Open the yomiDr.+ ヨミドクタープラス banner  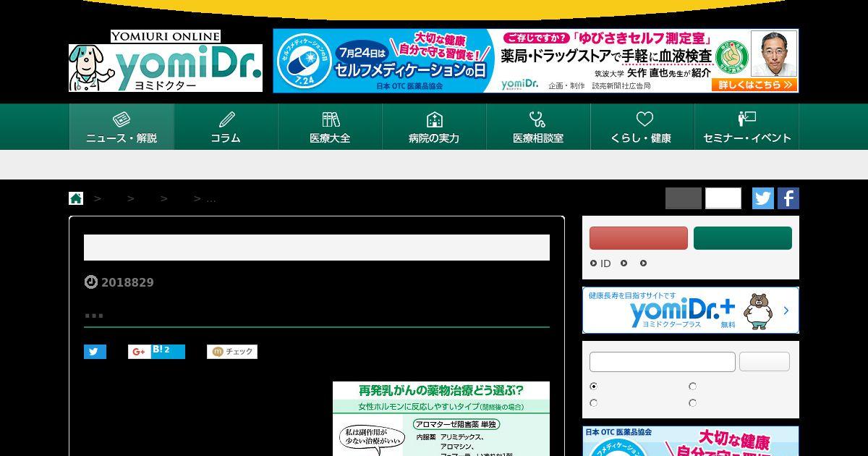tap(691, 311)
